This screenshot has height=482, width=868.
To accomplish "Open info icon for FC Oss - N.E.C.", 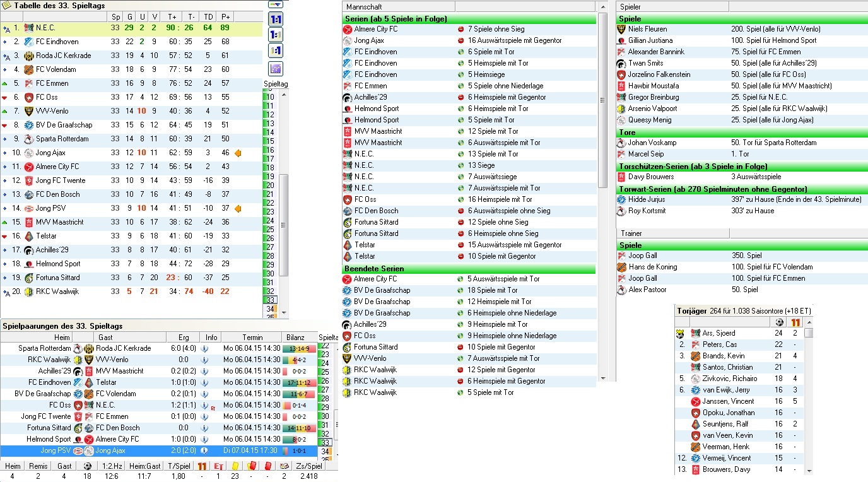I will 204,405.
